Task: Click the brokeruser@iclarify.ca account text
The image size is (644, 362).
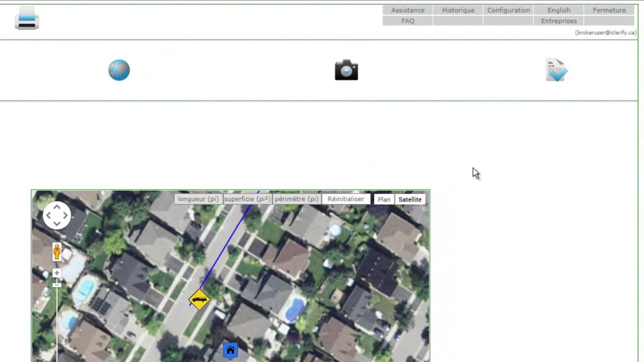Action: pyautogui.click(x=606, y=33)
